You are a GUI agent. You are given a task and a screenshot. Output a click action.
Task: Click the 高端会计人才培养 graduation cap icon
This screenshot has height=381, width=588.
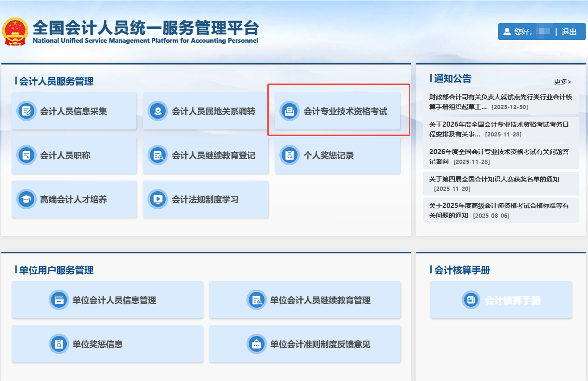coord(26,199)
